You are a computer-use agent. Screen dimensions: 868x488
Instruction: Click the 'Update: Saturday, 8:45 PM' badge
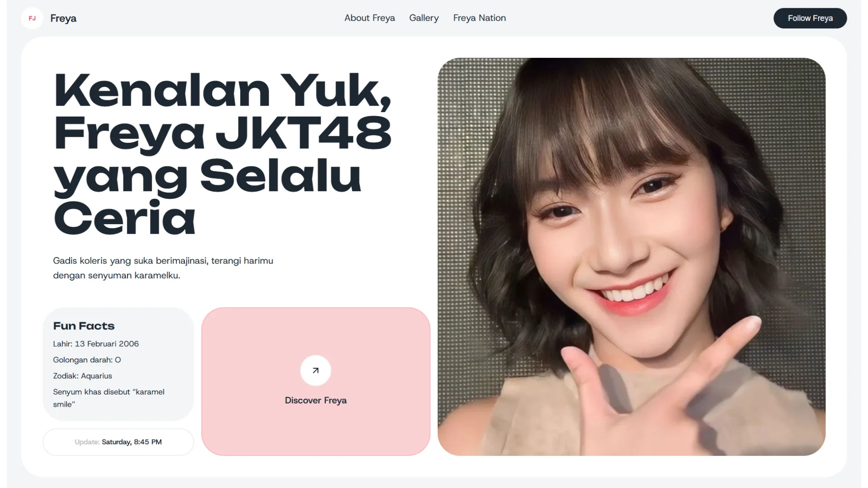click(x=118, y=442)
